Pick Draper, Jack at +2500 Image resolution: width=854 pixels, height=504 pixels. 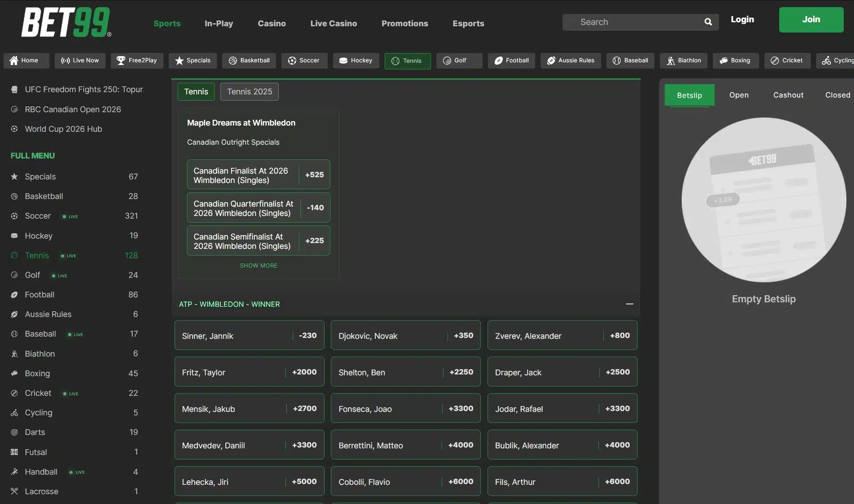coord(562,372)
